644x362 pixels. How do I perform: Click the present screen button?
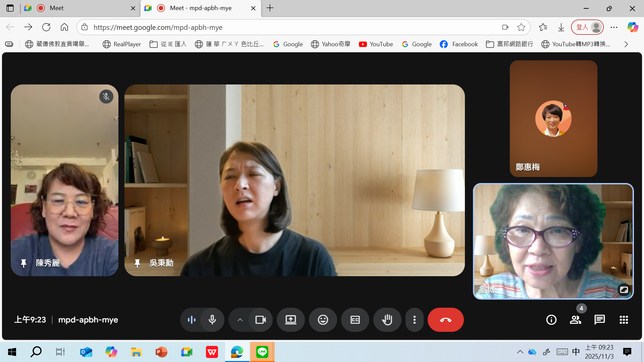tap(290, 320)
